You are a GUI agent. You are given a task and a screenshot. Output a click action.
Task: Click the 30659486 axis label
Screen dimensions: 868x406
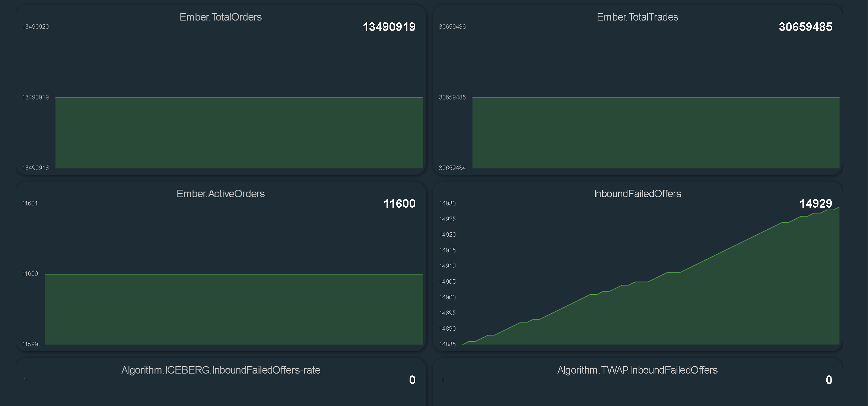point(452,27)
